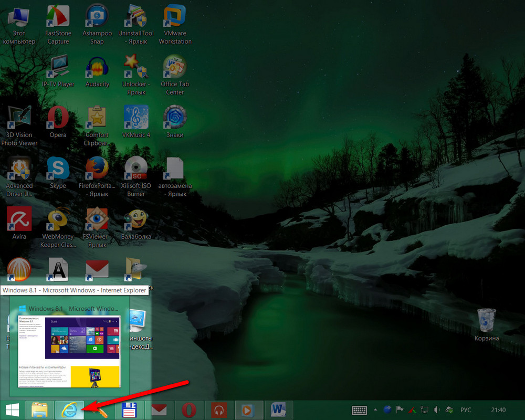Show hidden system tray icons
Screen dimensions: 525x420
coord(375,409)
